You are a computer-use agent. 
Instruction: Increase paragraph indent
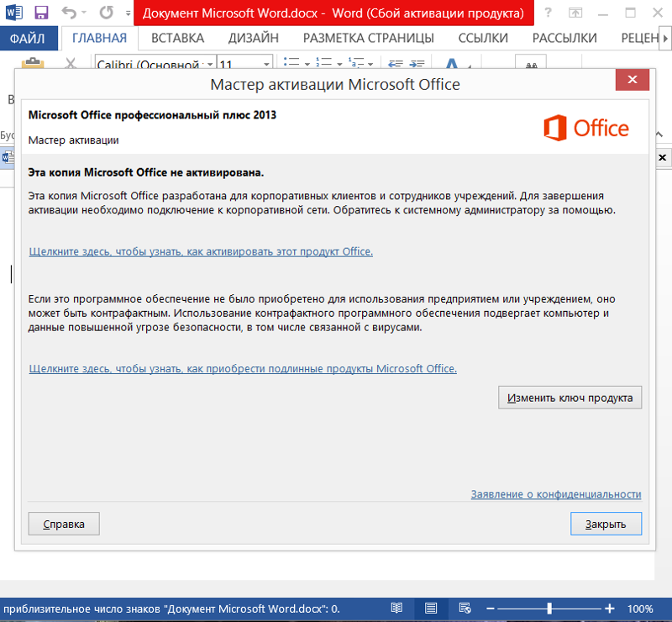point(417,64)
